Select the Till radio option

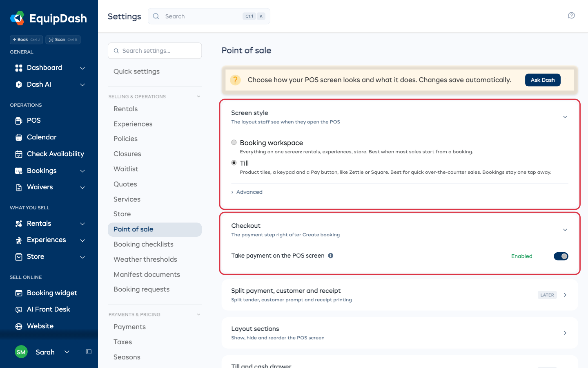tap(234, 163)
